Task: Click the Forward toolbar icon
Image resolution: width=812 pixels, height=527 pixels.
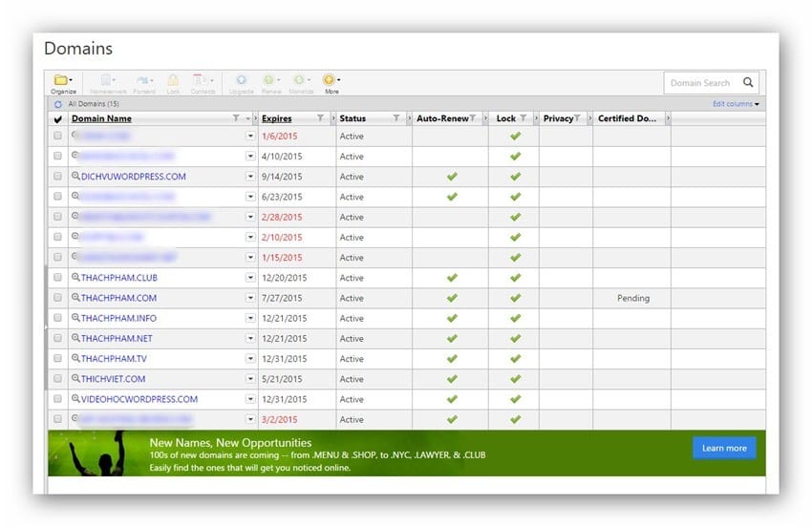Action: tap(144, 83)
